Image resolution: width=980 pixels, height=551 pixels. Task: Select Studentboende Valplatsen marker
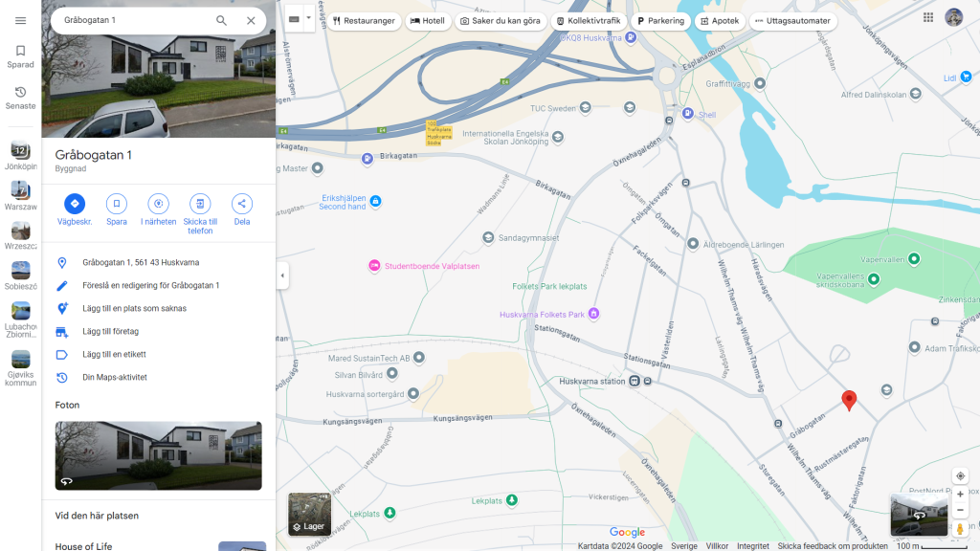tap(374, 266)
